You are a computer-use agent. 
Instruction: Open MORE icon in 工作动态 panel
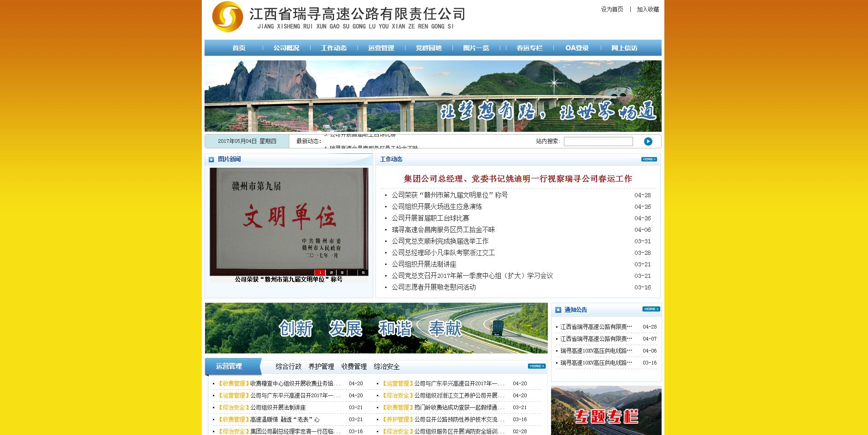tap(649, 159)
